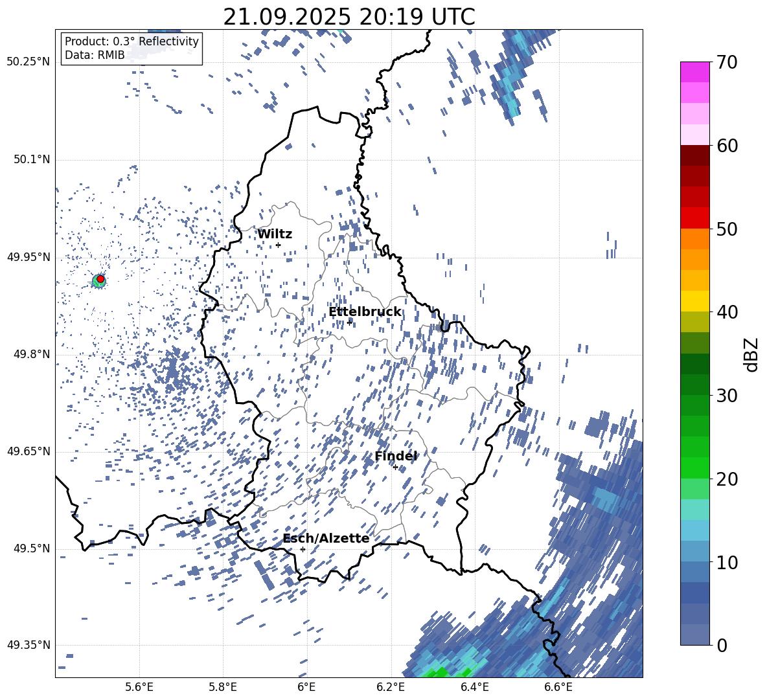Screen dimensions: 767x700
Task: Click the 49.8°N latitude label
Action: click(x=32, y=354)
